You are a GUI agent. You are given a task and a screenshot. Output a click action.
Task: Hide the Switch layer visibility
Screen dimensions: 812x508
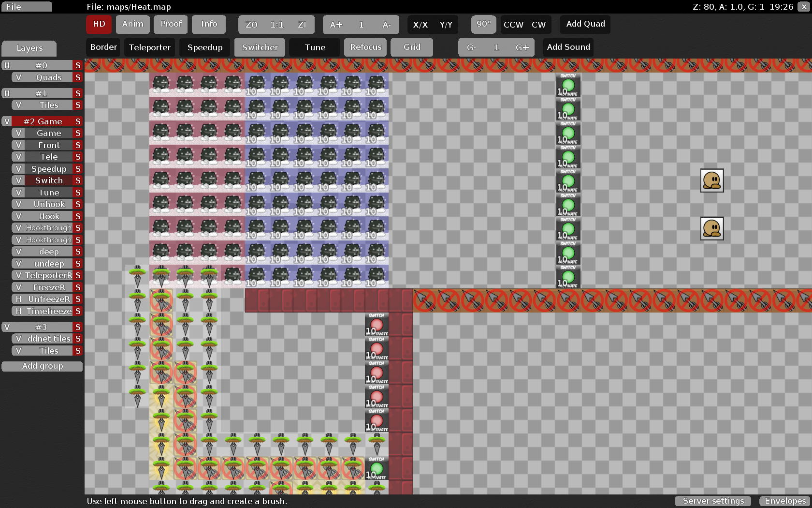click(18, 180)
